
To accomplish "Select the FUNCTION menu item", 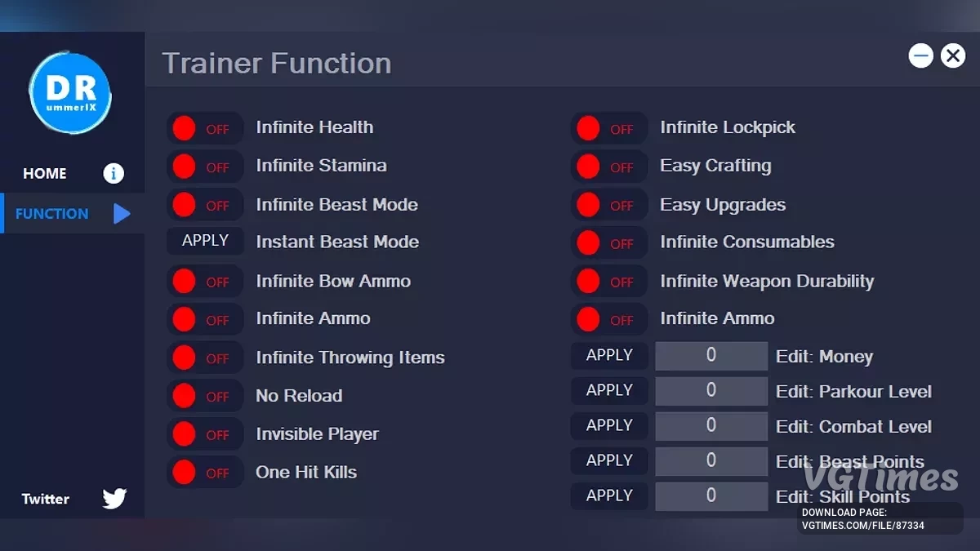I will (51, 214).
